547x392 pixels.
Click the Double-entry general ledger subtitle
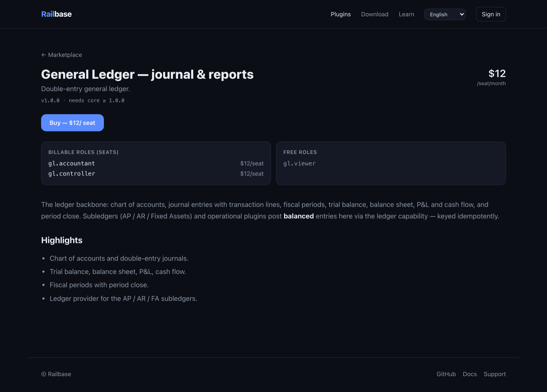85,89
